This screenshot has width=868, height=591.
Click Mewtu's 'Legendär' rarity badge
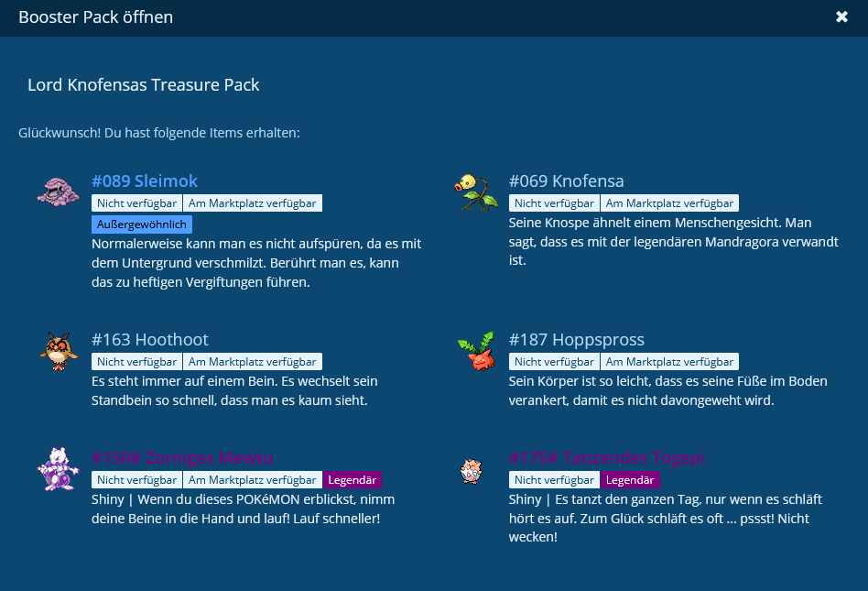[x=353, y=480]
